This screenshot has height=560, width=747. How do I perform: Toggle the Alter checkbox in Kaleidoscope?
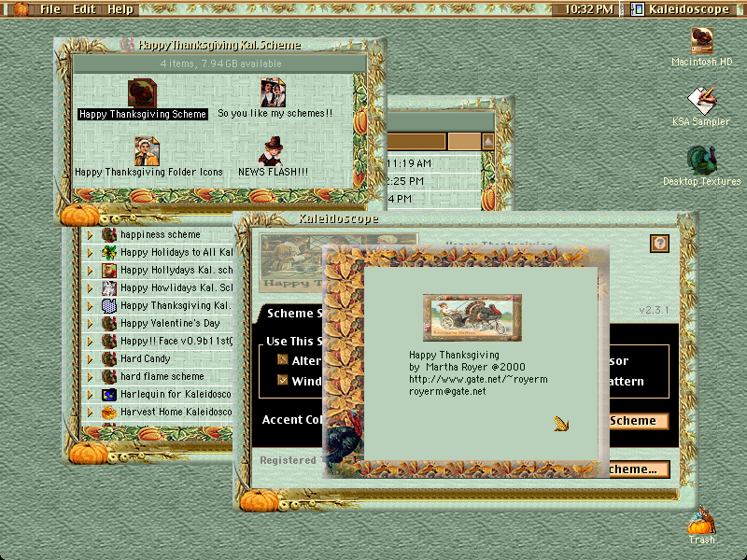coord(283,359)
